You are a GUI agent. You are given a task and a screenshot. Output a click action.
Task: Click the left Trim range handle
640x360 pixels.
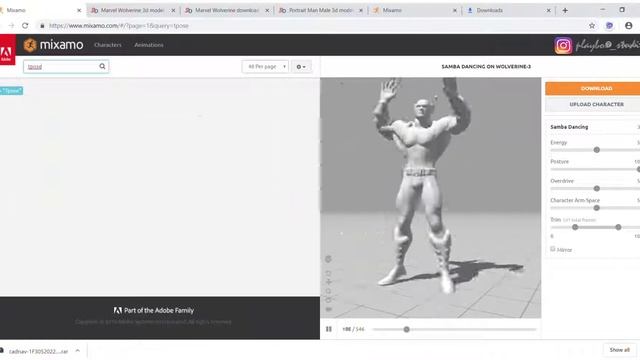[575, 227]
